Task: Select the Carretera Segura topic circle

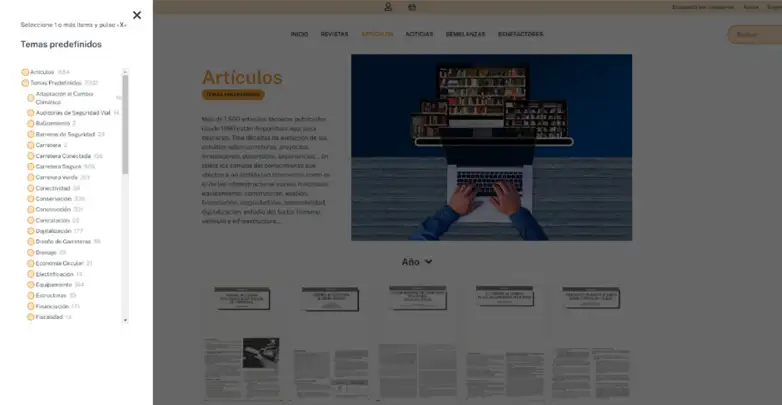Action: (31, 167)
